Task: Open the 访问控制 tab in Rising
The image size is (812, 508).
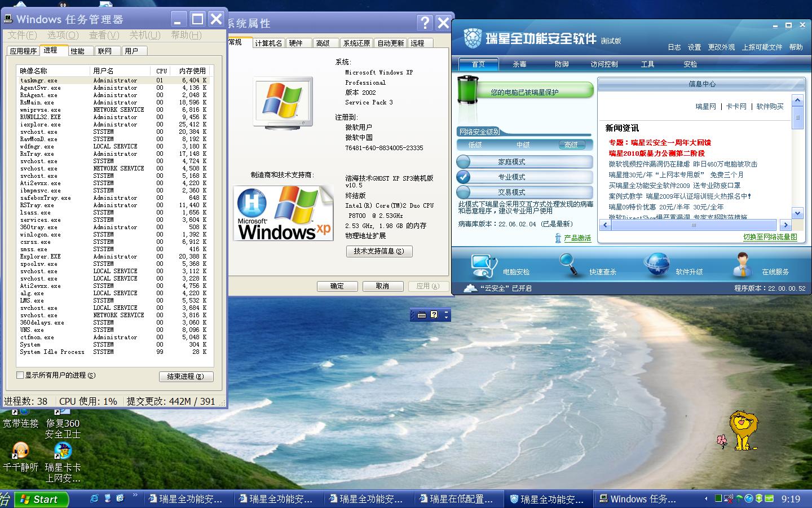Action: (x=604, y=64)
